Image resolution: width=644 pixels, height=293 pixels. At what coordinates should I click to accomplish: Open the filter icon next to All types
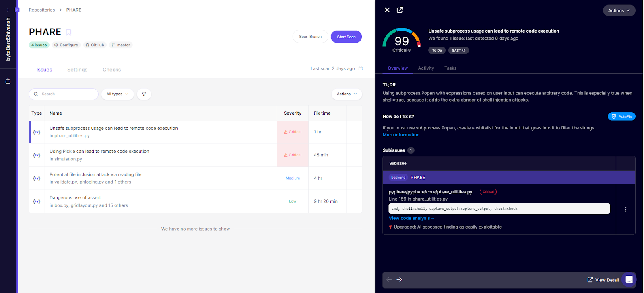[x=144, y=94]
